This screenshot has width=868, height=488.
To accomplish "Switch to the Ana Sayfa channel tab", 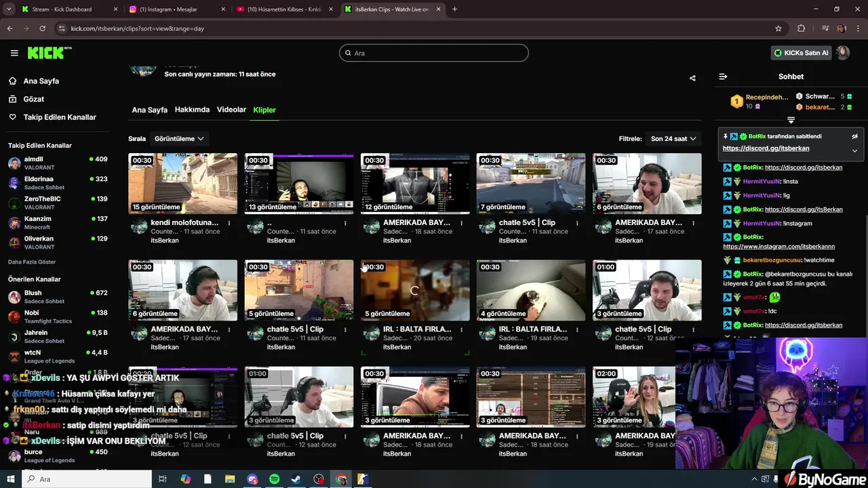I will [149, 110].
